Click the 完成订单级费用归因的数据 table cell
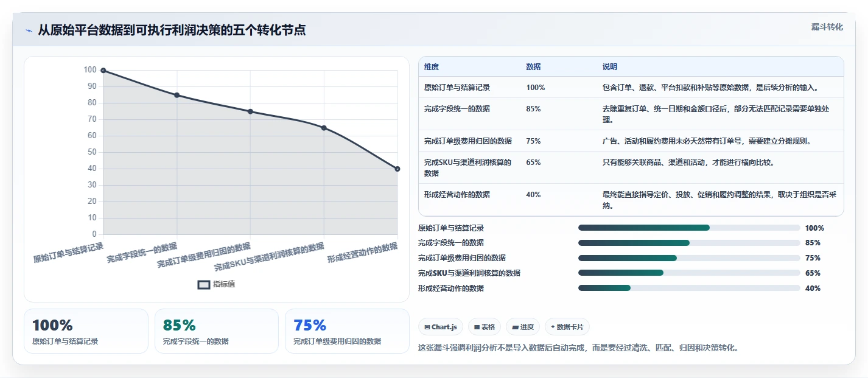868x378 pixels. pyautogui.click(x=468, y=141)
